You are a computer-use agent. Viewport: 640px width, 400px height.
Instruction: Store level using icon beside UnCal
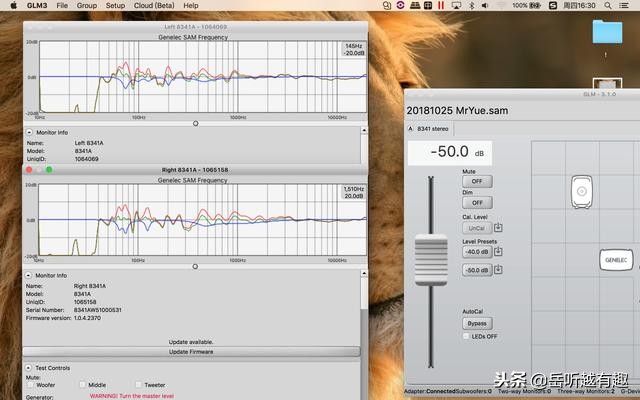pyautogui.click(x=498, y=227)
